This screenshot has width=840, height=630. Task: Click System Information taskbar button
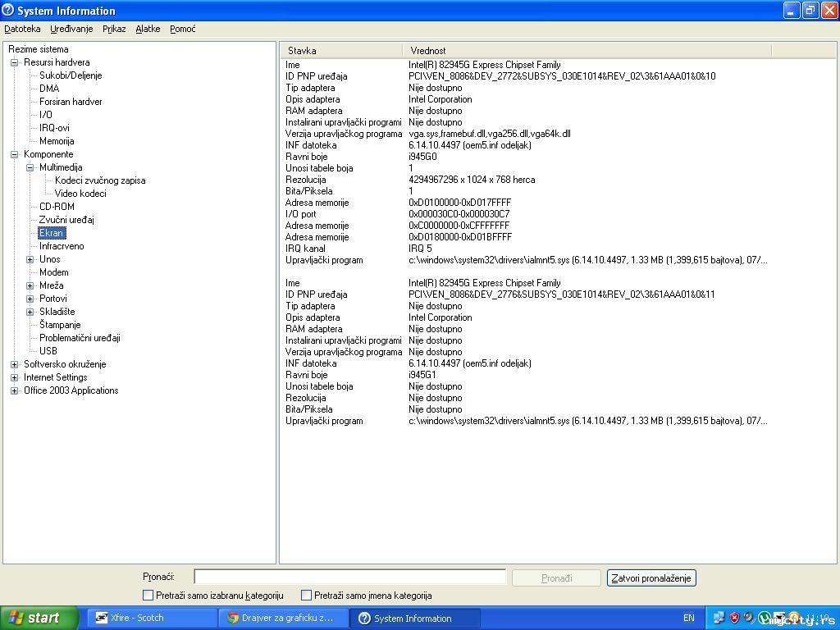[415, 618]
